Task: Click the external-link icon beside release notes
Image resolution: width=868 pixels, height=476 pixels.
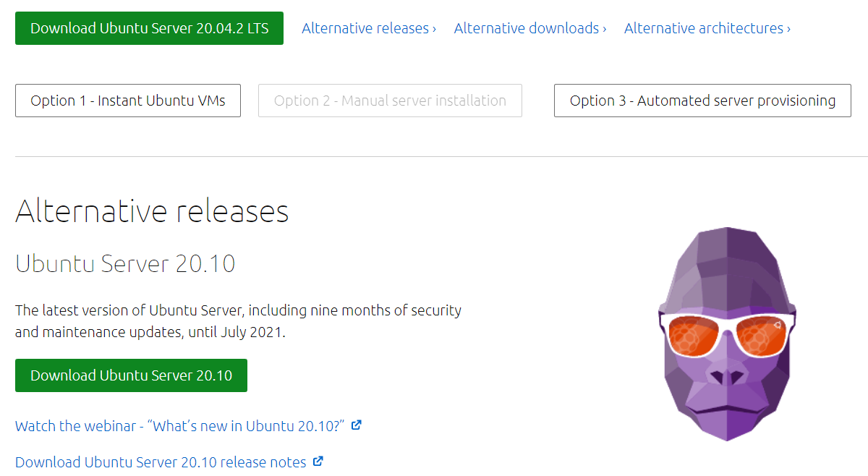Action: tap(318, 462)
